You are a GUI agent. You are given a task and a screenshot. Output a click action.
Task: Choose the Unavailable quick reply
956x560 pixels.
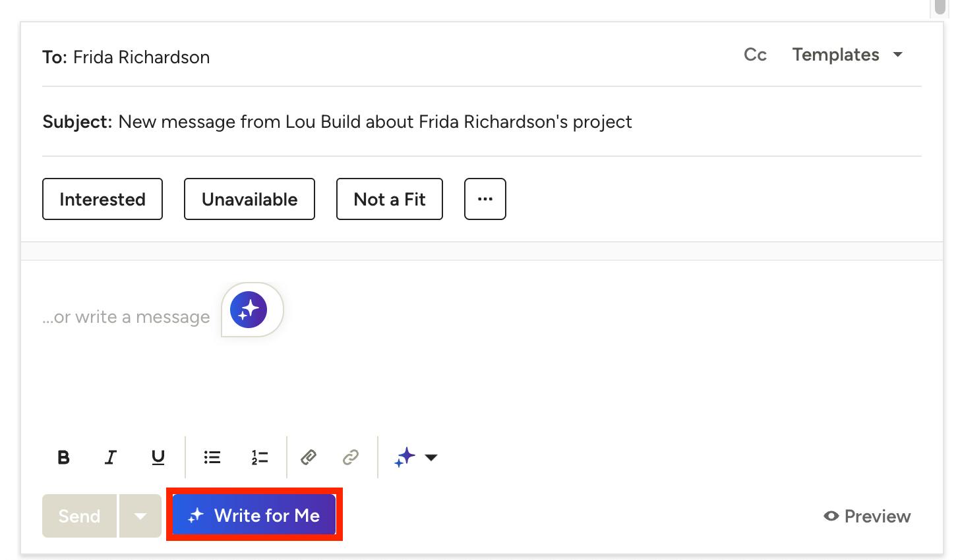(249, 199)
